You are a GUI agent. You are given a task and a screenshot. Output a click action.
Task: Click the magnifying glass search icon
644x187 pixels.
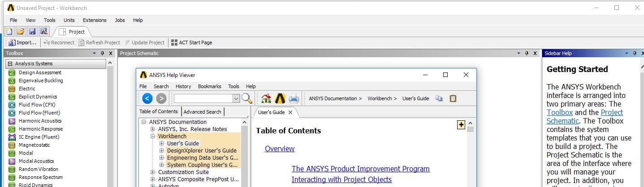pos(247,98)
